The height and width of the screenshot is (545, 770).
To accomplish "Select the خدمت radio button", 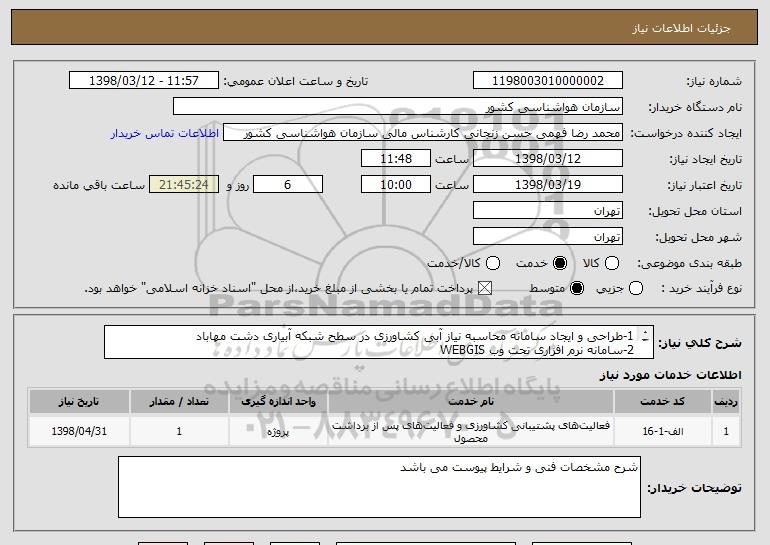I will point(560,263).
